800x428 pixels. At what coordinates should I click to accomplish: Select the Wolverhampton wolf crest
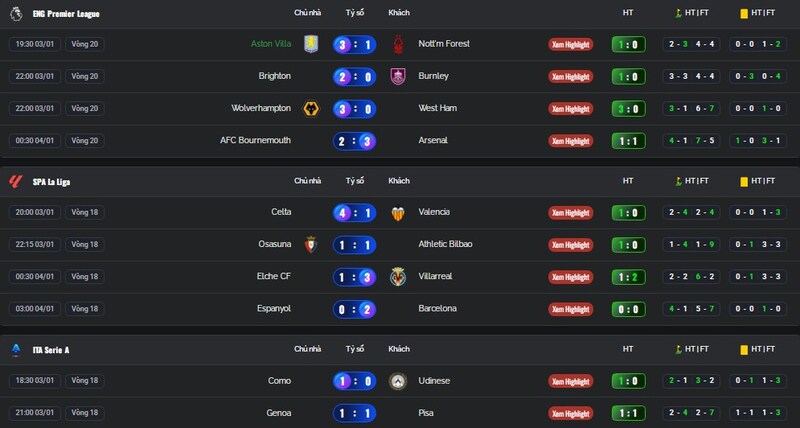tap(311, 108)
